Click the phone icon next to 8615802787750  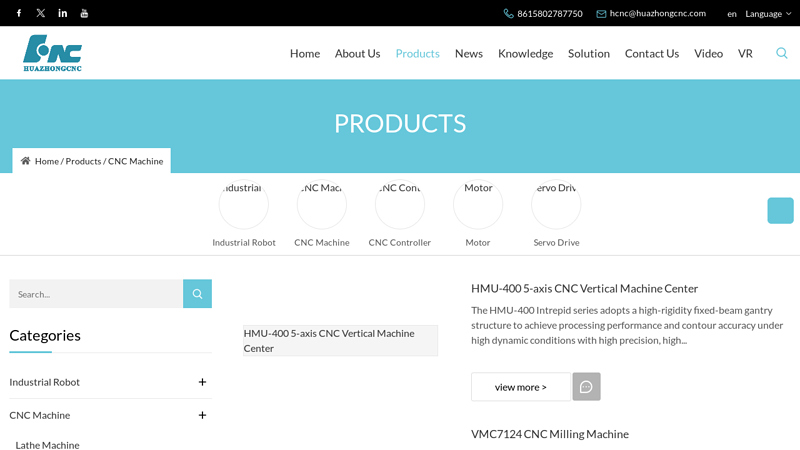pyautogui.click(x=508, y=14)
